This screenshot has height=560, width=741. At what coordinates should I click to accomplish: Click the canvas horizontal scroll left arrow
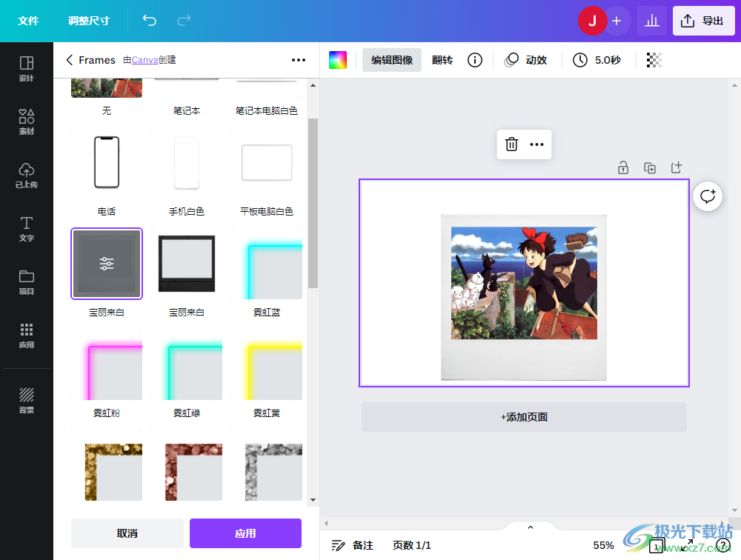click(x=326, y=523)
